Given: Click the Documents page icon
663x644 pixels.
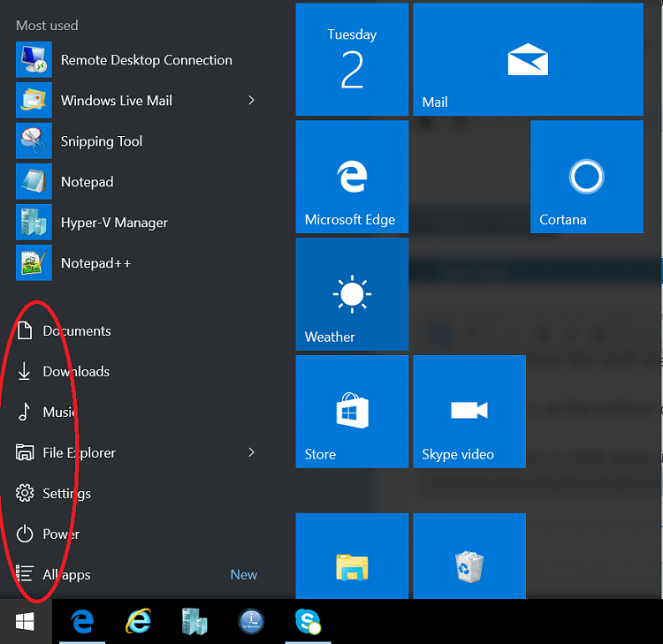Looking at the screenshot, I should (25, 330).
